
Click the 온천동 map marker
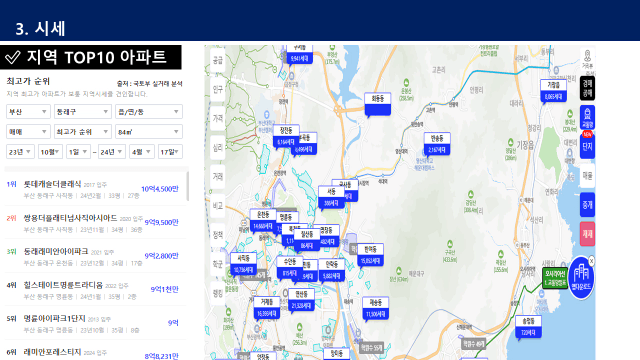263,220
